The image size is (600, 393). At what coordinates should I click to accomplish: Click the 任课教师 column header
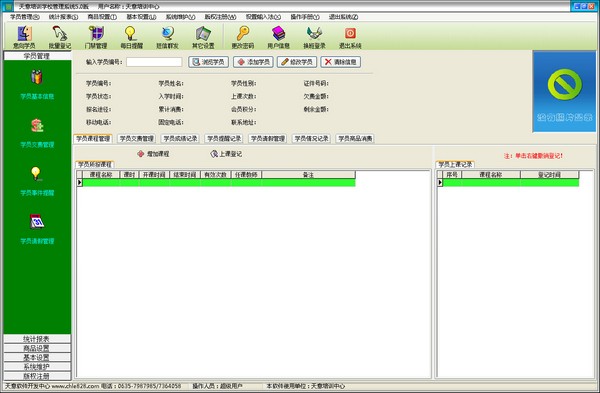tap(246, 174)
